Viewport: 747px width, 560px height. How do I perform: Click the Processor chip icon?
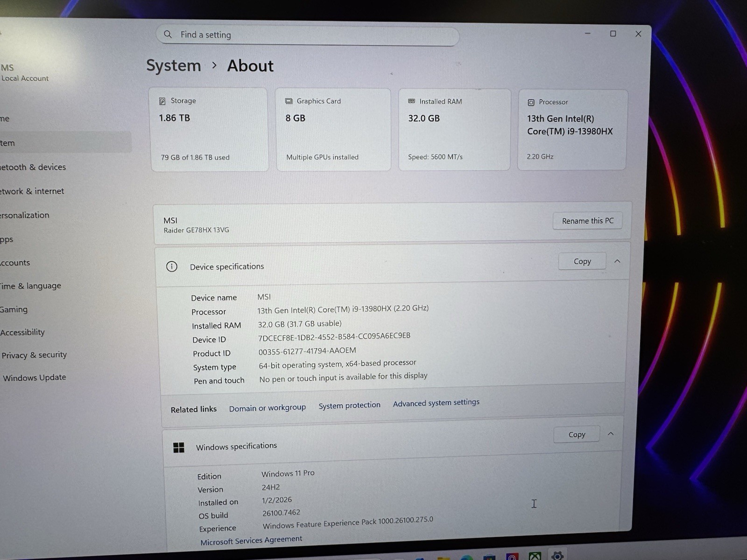tap(531, 102)
